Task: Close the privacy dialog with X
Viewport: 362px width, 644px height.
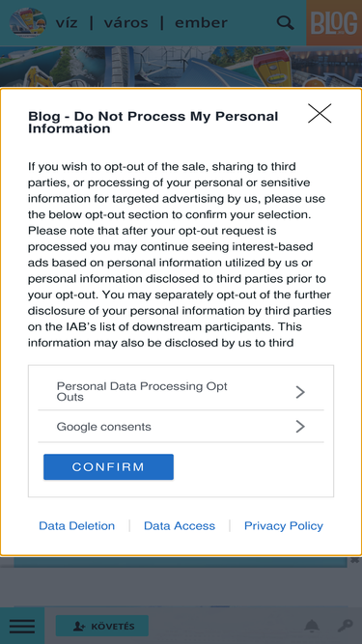Action: click(x=320, y=113)
